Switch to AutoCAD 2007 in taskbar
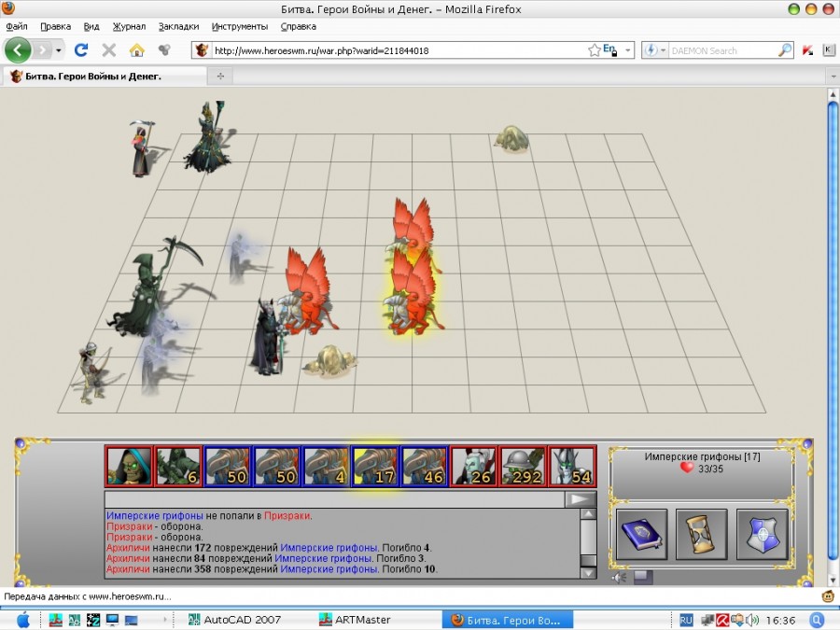The image size is (840, 630). click(x=234, y=620)
